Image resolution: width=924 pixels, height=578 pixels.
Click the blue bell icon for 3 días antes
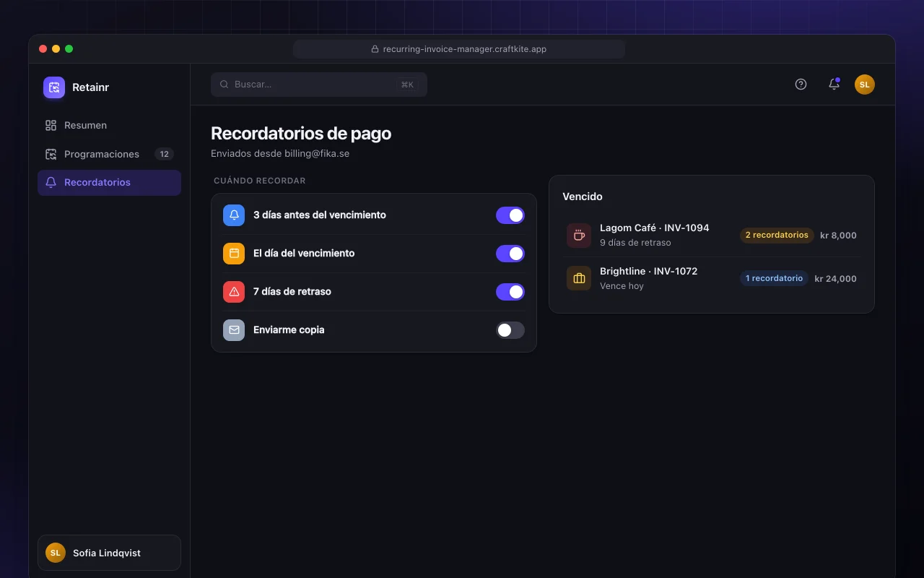point(234,215)
